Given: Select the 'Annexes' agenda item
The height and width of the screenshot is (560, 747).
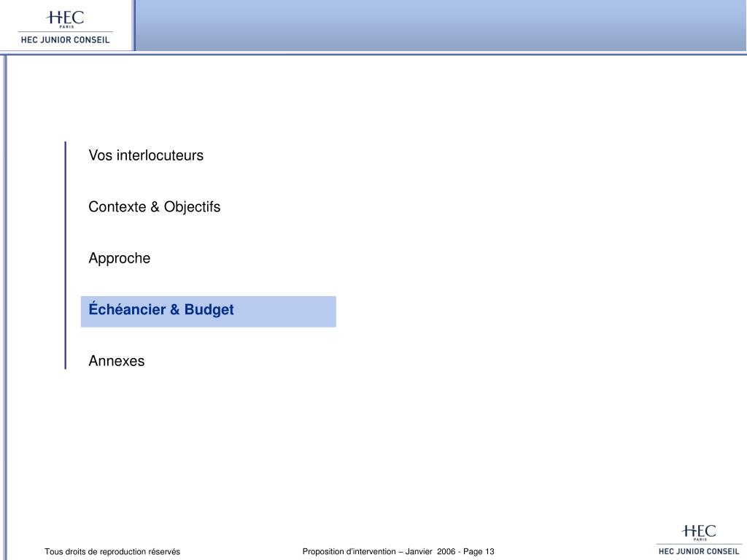Looking at the screenshot, I should pyautogui.click(x=116, y=361).
